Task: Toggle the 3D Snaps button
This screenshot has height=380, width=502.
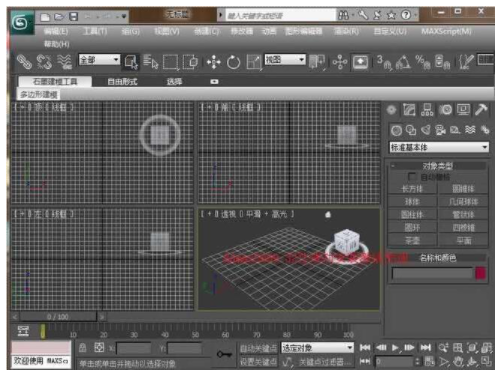Action: (384, 62)
